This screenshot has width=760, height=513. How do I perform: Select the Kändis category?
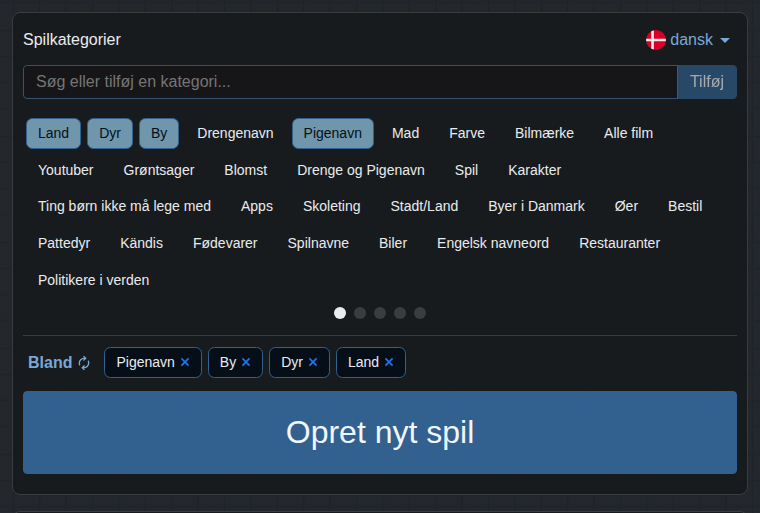coord(142,243)
